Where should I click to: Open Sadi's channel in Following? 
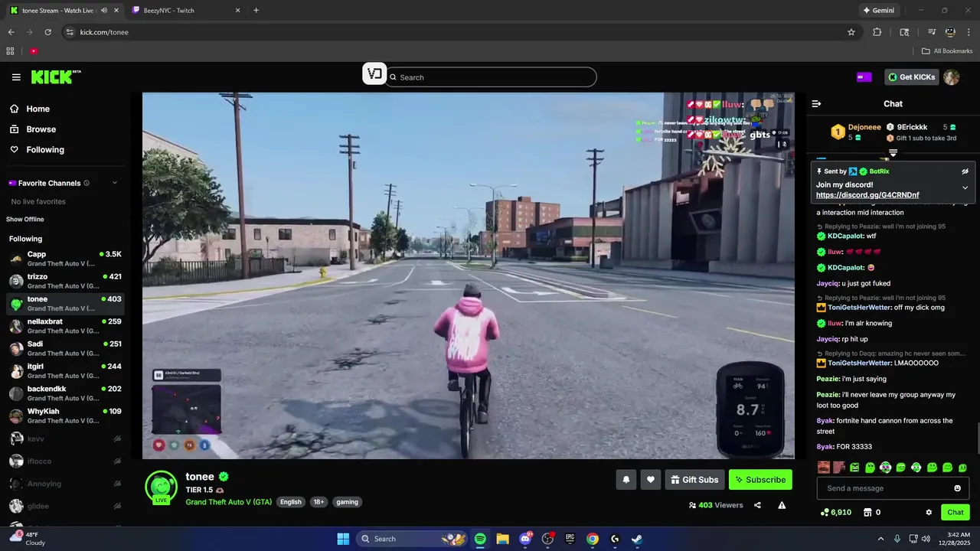pyautogui.click(x=65, y=348)
